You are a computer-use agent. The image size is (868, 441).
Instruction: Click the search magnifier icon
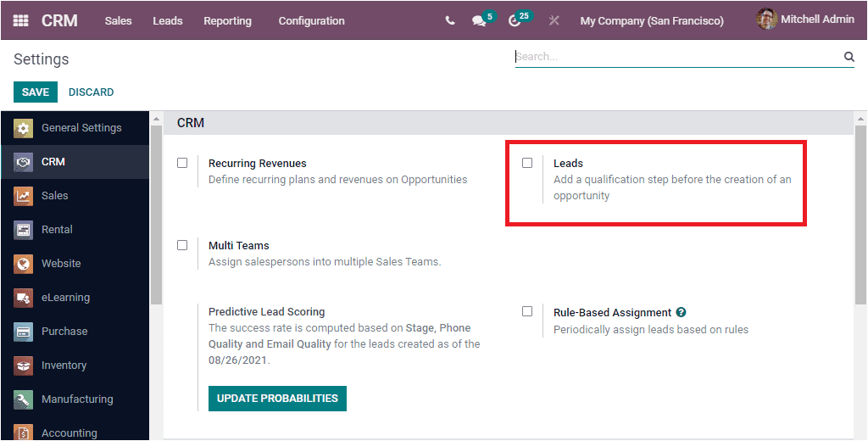(x=849, y=57)
